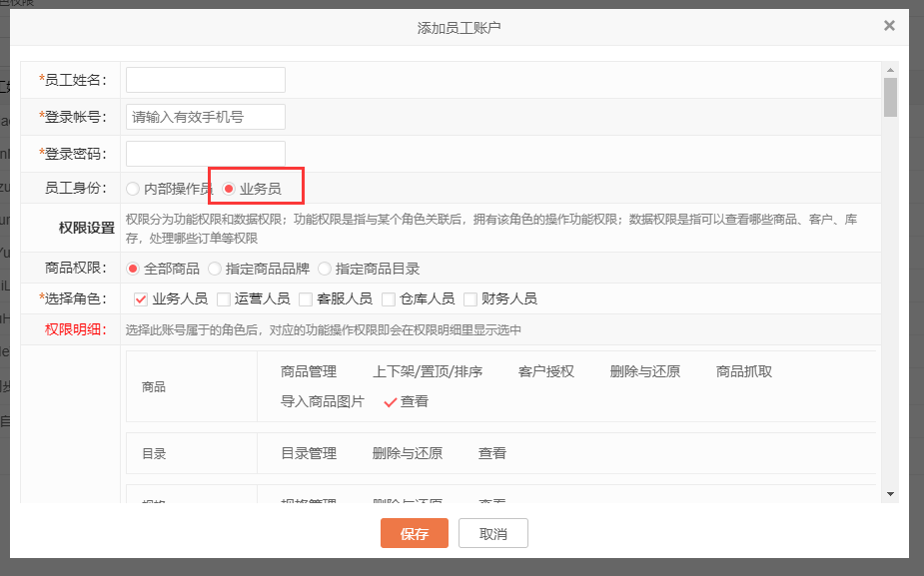Choose 指定商品品牌 radio option
Viewport: 924px width, 576px height.
215,269
